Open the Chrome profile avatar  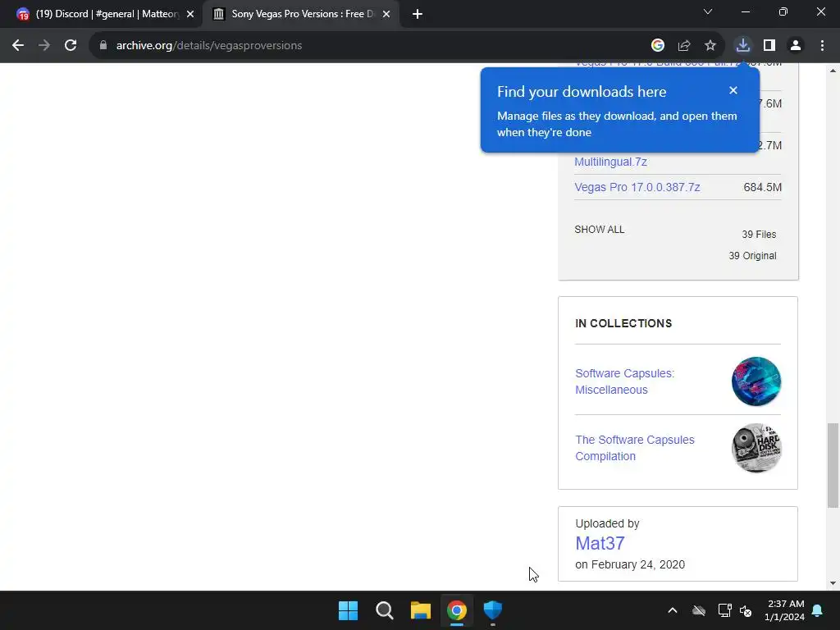coord(796,46)
